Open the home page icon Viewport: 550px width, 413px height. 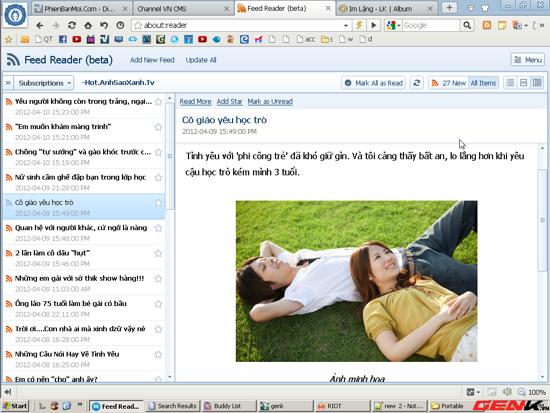pos(88,25)
